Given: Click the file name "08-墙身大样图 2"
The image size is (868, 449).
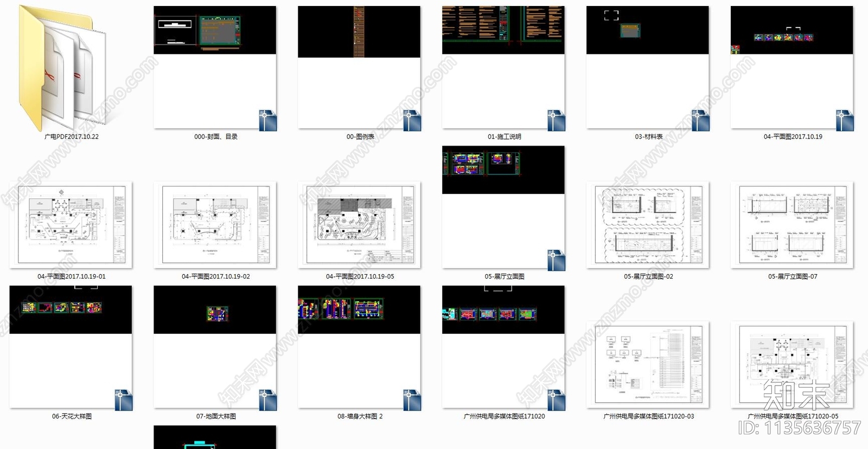Looking at the screenshot, I should tap(360, 416).
